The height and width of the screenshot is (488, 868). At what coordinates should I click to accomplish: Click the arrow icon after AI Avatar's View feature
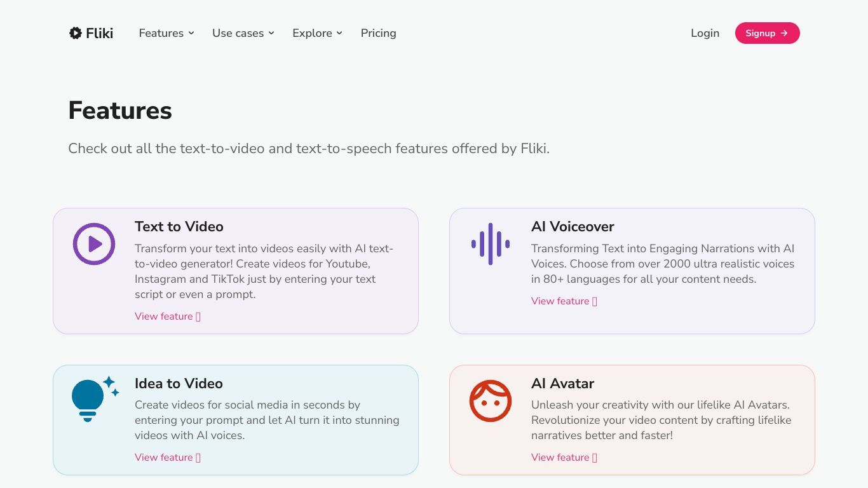click(595, 457)
